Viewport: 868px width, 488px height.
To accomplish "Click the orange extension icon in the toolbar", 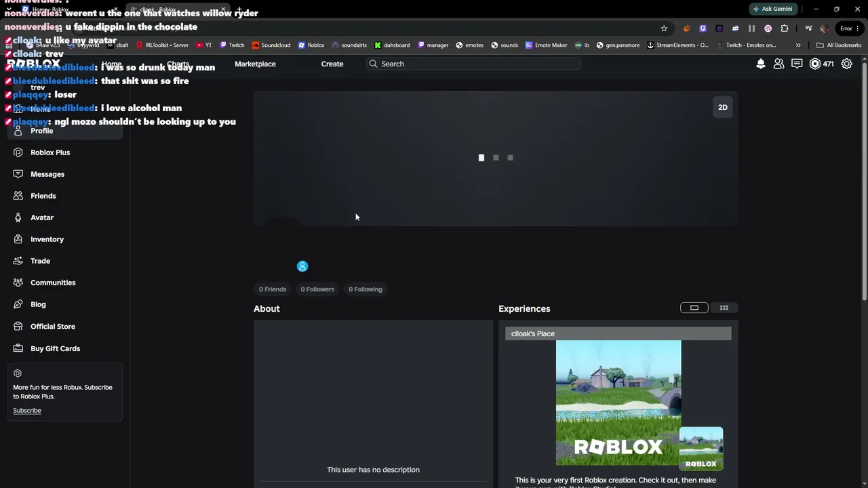I will coord(686,28).
